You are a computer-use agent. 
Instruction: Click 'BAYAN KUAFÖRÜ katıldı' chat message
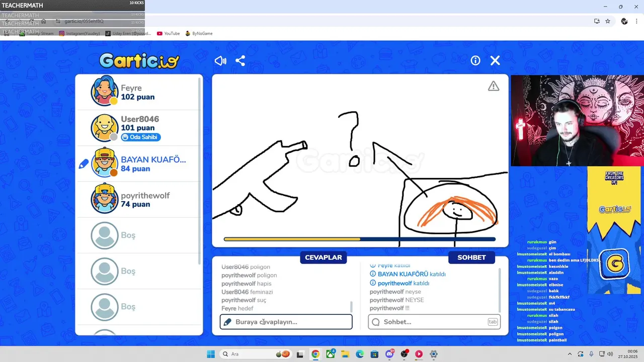point(408,275)
